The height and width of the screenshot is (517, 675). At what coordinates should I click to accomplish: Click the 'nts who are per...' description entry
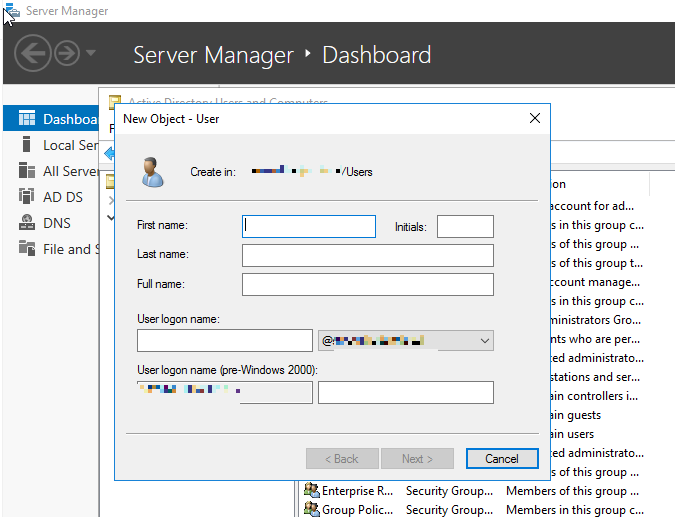[x=596, y=339]
